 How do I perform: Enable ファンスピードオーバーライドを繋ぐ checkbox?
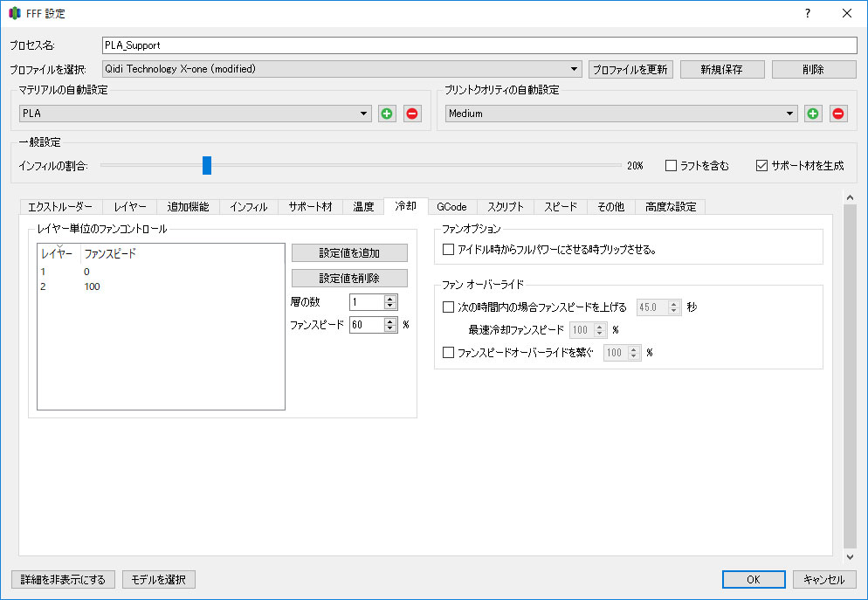click(449, 353)
